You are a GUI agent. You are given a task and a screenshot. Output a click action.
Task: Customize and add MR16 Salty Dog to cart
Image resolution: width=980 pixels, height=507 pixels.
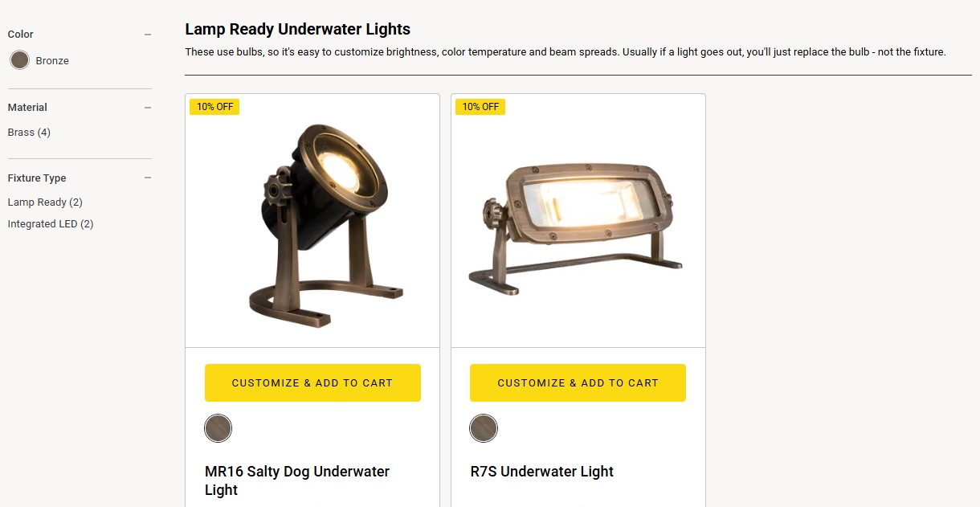pos(312,382)
